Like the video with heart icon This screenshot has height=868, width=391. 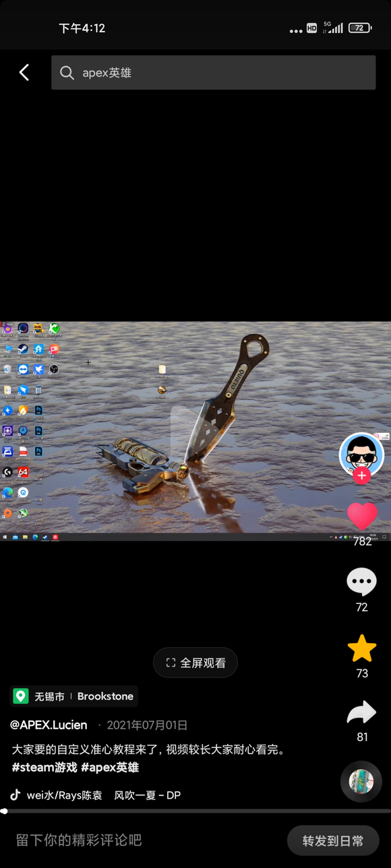click(362, 515)
